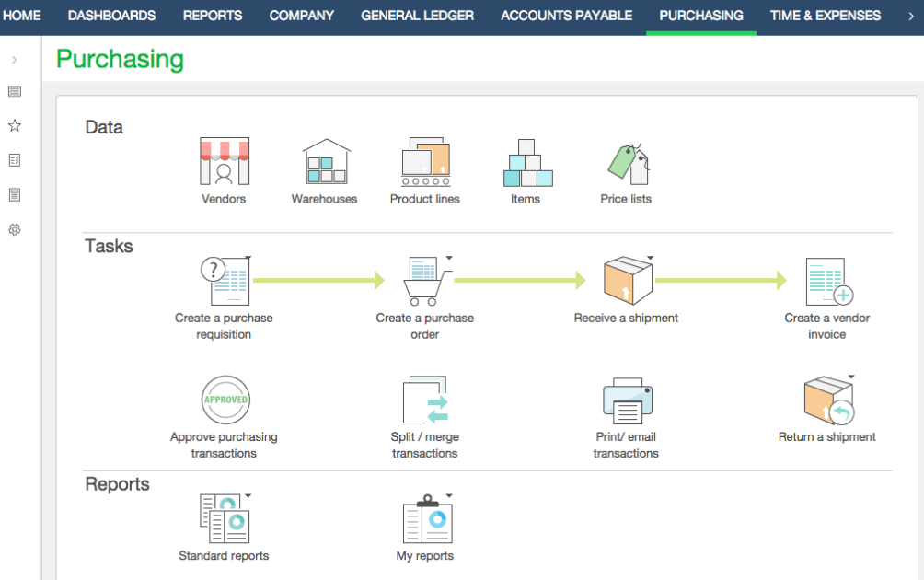Open the settings gear in the sidebar
The height and width of the screenshot is (580, 924).
(14, 229)
